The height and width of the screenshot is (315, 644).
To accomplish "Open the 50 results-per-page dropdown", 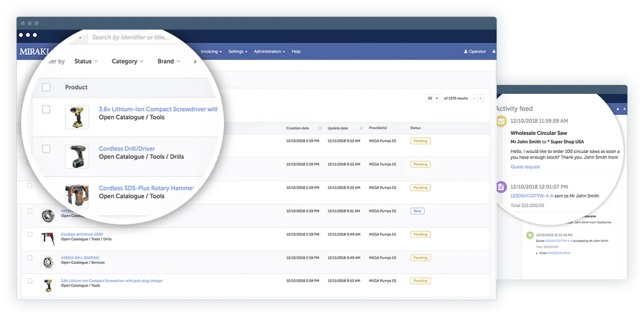I will pyautogui.click(x=433, y=98).
